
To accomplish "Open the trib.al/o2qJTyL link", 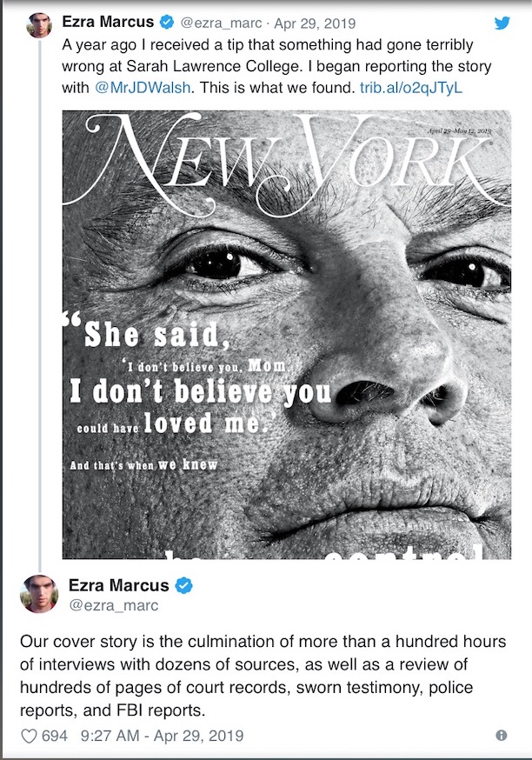I will click(x=411, y=88).
